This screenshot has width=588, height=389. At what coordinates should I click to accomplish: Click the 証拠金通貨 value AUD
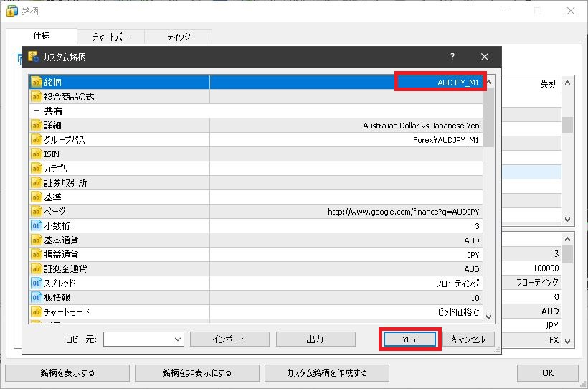[x=471, y=269]
